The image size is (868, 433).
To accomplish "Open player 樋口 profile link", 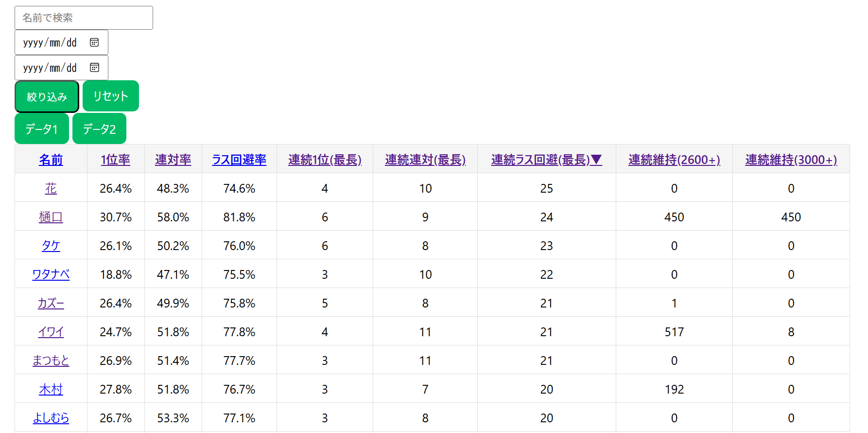I will (51, 217).
